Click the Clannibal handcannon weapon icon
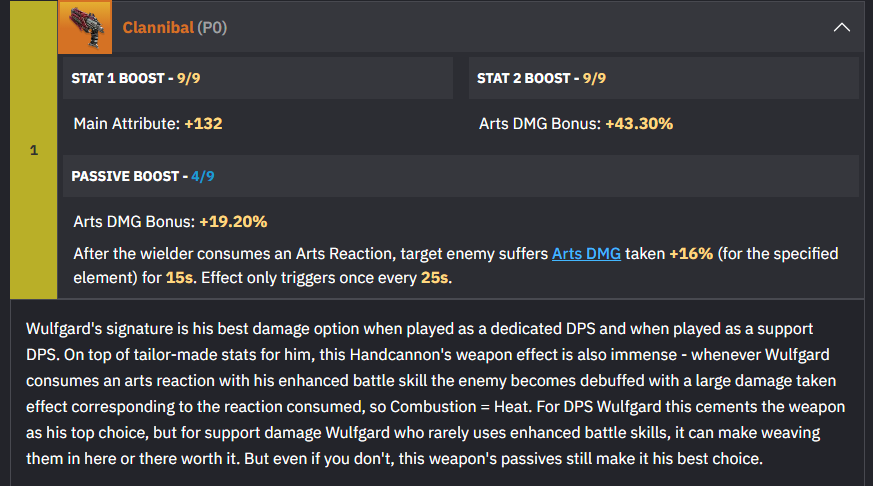Screen dimensions: 873x486 tap(85, 27)
